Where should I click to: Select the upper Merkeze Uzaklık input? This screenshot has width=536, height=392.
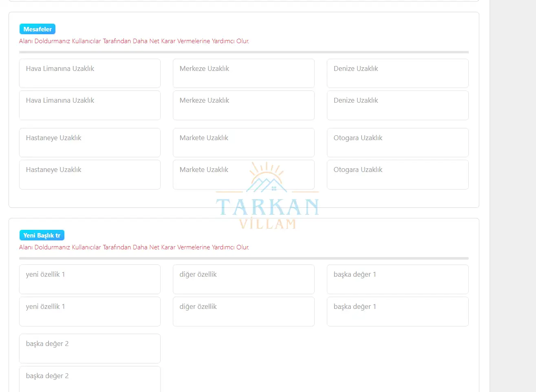coord(243,73)
